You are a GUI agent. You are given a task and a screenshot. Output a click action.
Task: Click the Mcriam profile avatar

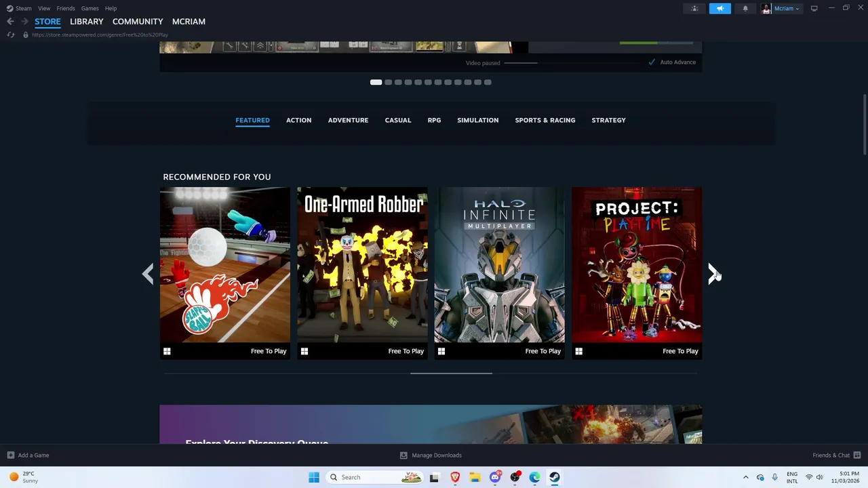(766, 8)
